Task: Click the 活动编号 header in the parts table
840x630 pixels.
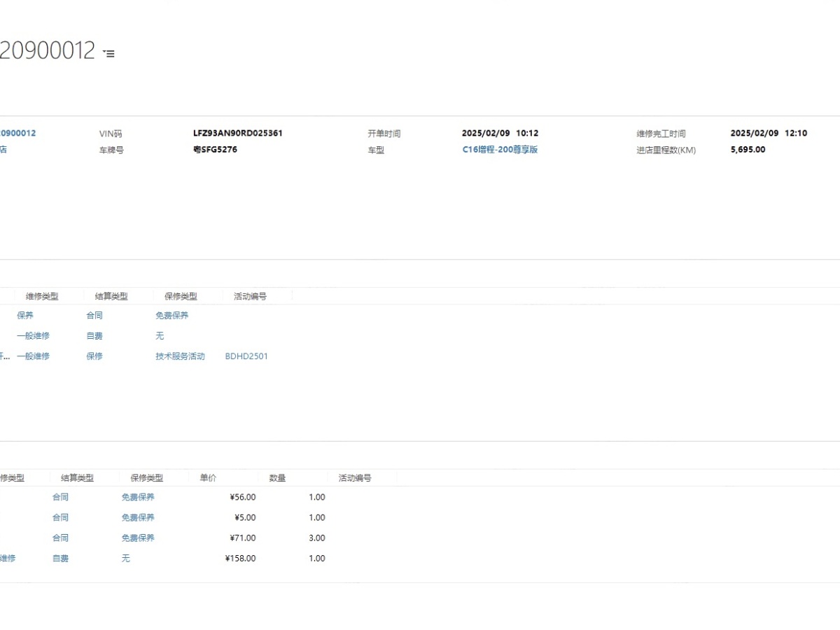Action: tap(355, 478)
